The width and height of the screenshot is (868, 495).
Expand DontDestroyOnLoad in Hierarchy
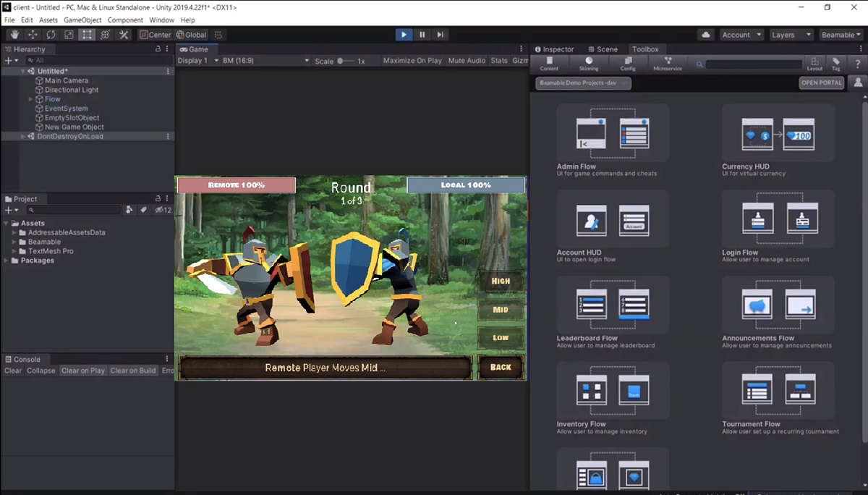click(23, 136)
